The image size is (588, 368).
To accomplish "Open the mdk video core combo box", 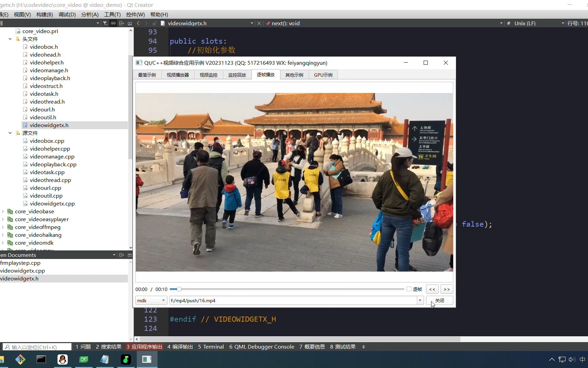I will click(151, 301).
